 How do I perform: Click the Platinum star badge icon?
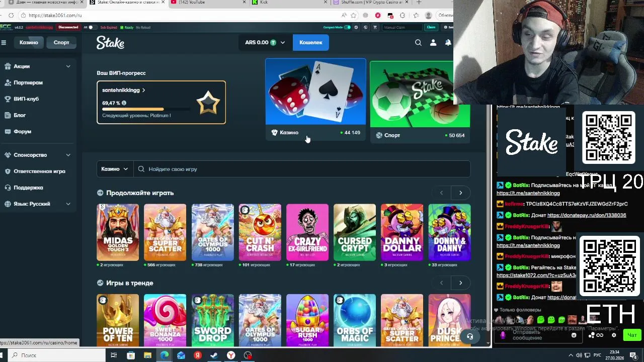(208, 103)
